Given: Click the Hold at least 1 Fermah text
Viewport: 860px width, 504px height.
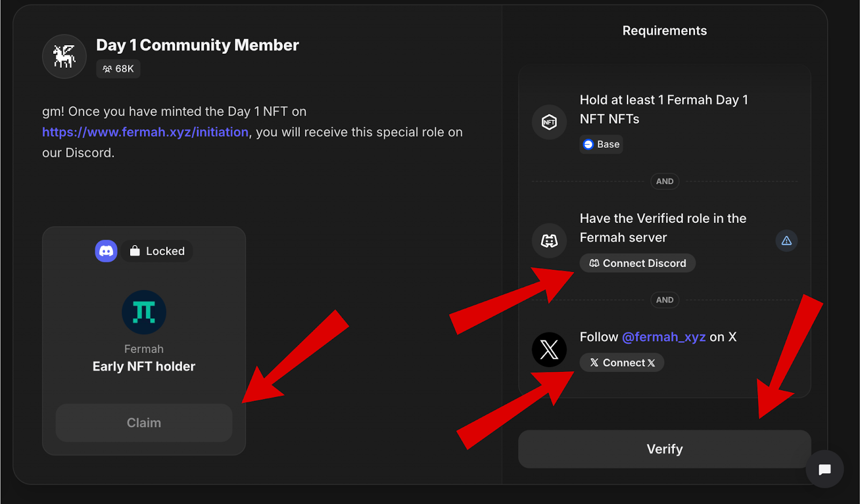Looking at the screenshot, I should (x=664, y=110).
